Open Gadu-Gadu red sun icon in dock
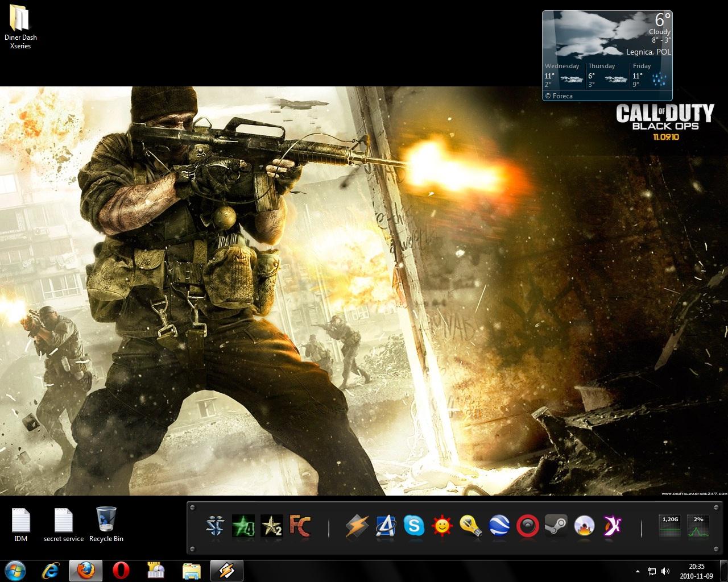Viewport: 728px width, 582px height. (442, 526)
